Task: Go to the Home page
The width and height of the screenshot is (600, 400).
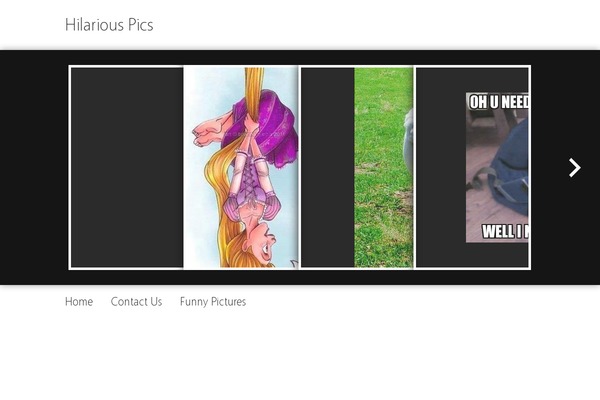Action: (79, 302)
